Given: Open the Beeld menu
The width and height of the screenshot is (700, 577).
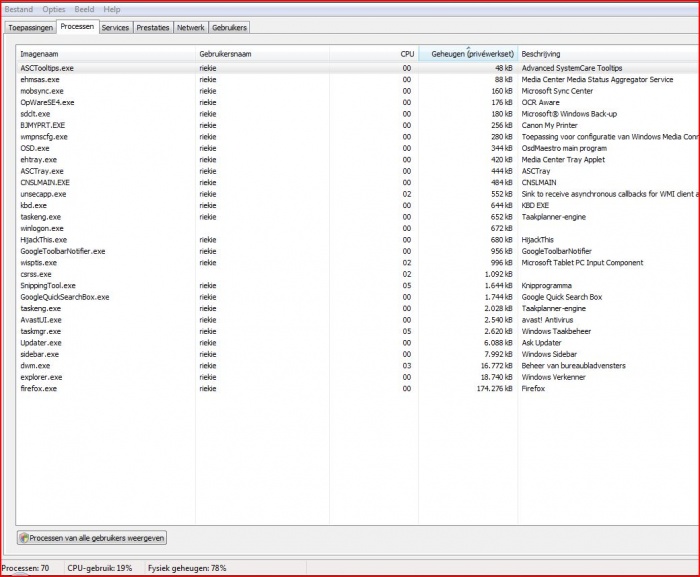Looking at the screenshot, I should click(85, 9).
